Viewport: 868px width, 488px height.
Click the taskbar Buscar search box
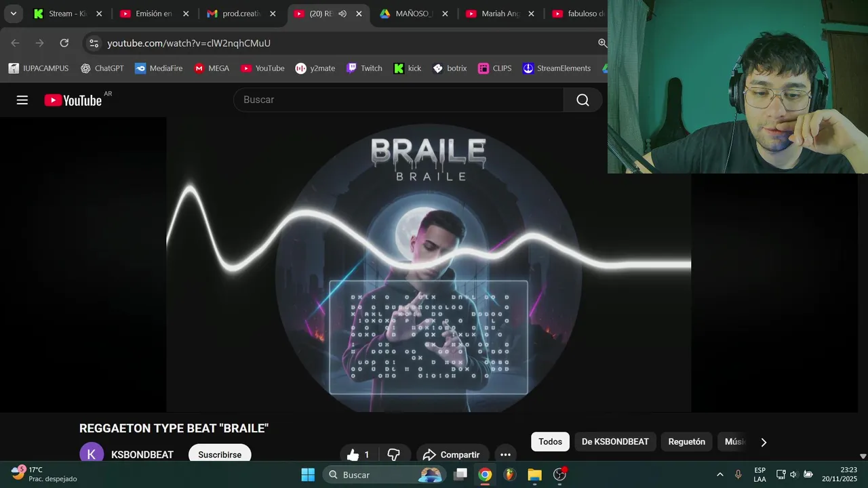(x=384, y=474)
